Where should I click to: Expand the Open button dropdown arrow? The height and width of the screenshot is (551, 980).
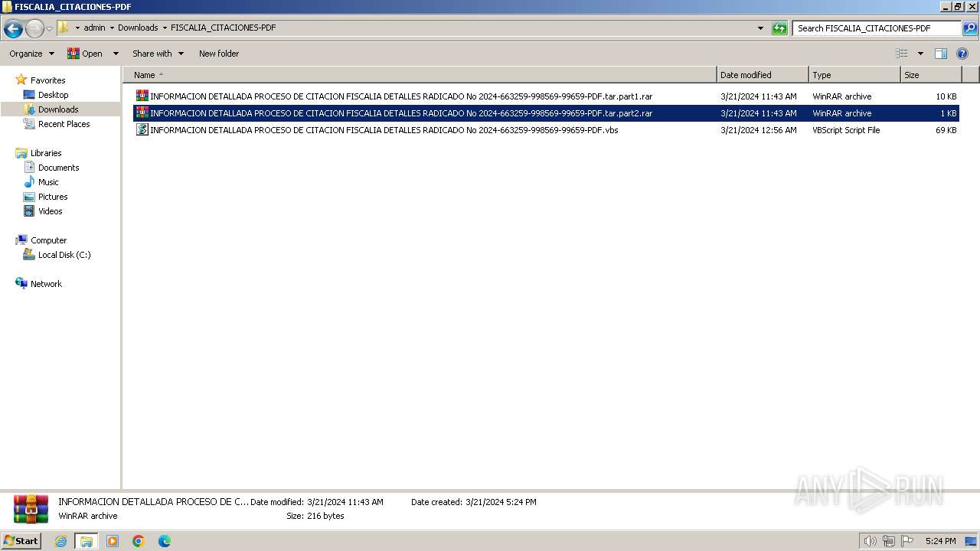click(116, 54)
